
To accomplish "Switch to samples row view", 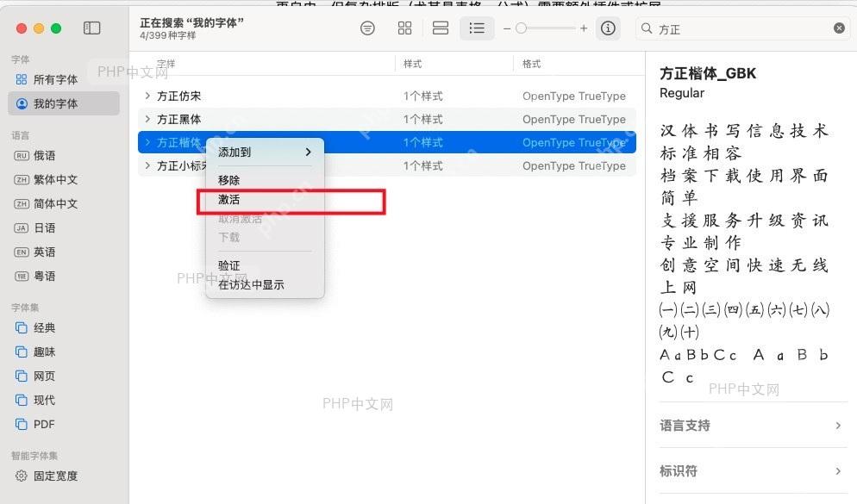I will [x=440, y=28].
